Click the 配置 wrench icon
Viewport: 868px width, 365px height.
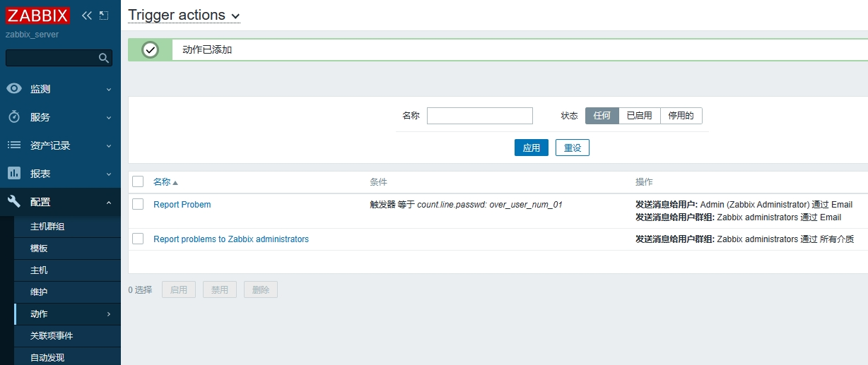click(x=14, y=202)
